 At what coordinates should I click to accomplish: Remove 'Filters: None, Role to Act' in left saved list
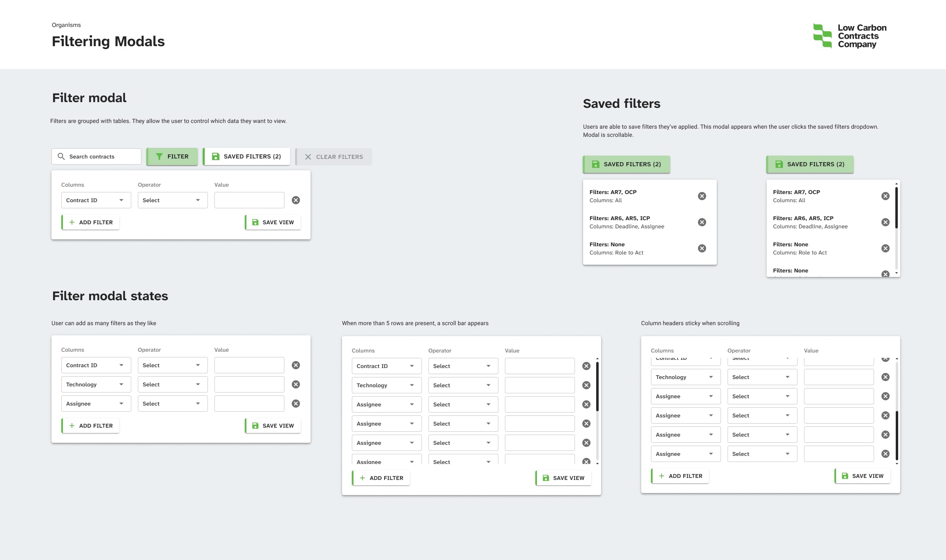pyautogui.click(x=702, y=248)
